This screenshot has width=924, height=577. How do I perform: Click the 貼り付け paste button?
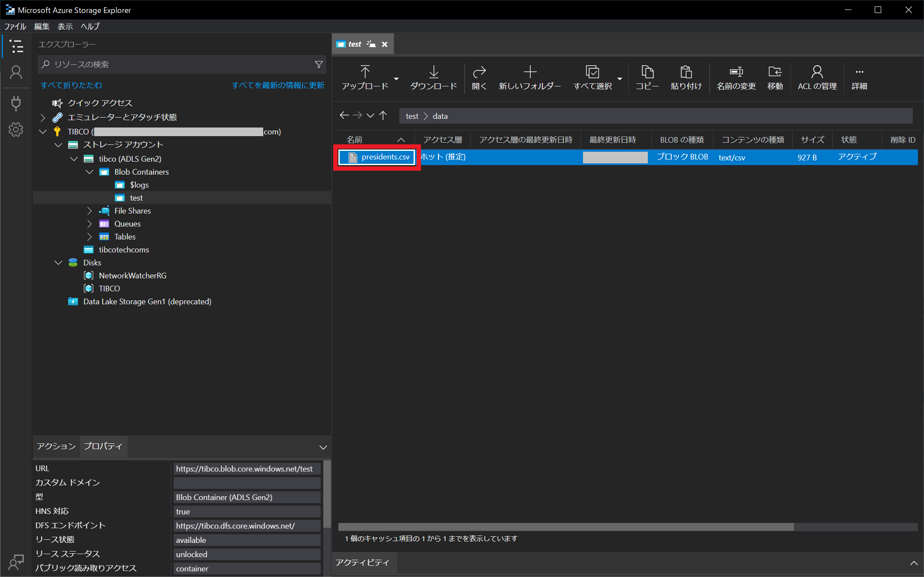coord(686,78)
